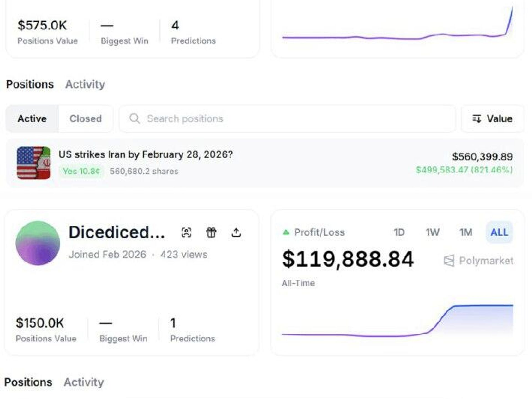Screen dimensions: 532x399
Task: Click the gift icon beside Dicediced
Action: (x=211, y=232)
